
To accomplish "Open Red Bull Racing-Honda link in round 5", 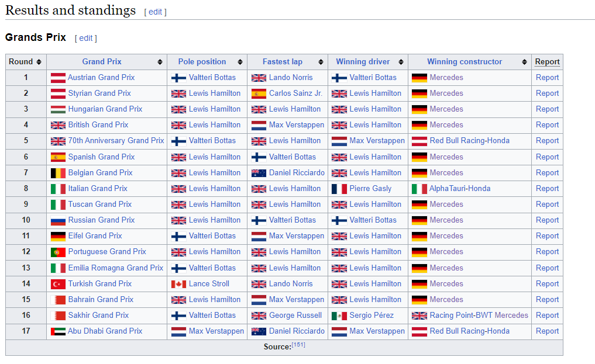I will [x=469, y=141].
